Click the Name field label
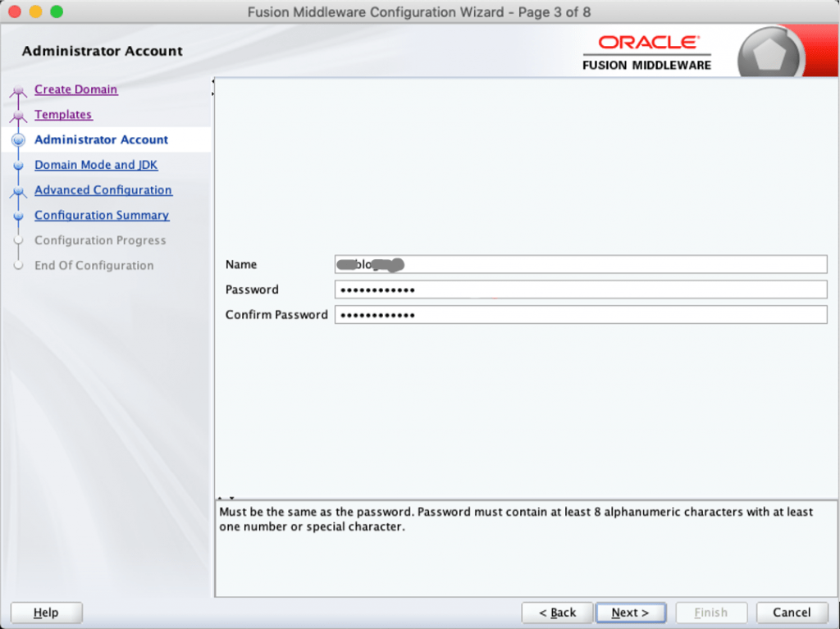The width and height of the screenshot is (840, 629). point(241,264)
